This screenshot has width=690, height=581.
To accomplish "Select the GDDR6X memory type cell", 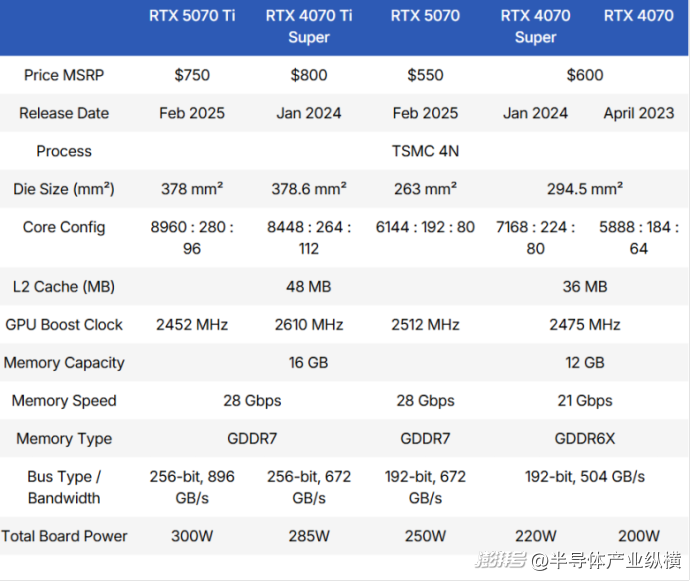I will click(x=585, y=439).
